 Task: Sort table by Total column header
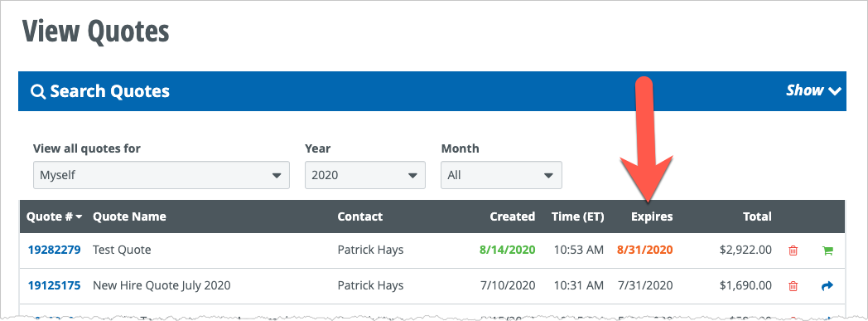point(757,216)
